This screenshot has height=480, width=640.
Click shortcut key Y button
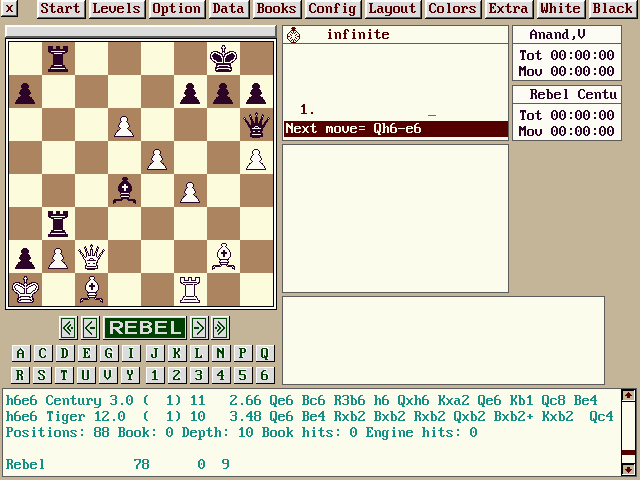tap(131, 375)
